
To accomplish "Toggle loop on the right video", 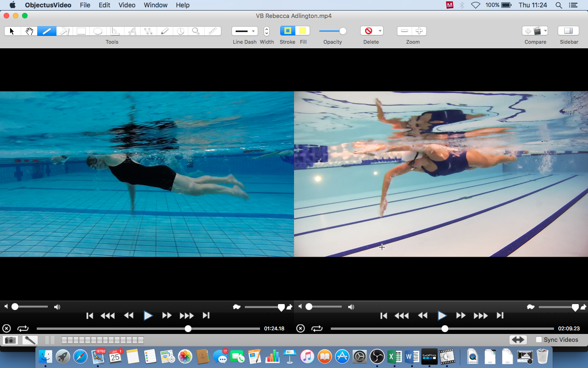I will click(x=317, y=328).
